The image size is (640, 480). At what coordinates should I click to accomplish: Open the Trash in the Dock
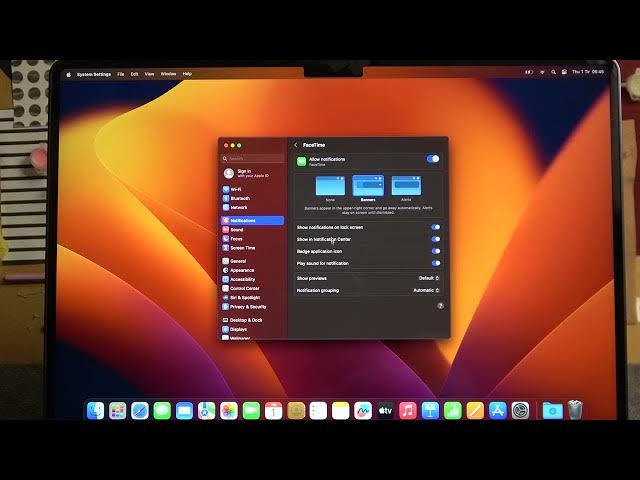coord(575,410)
